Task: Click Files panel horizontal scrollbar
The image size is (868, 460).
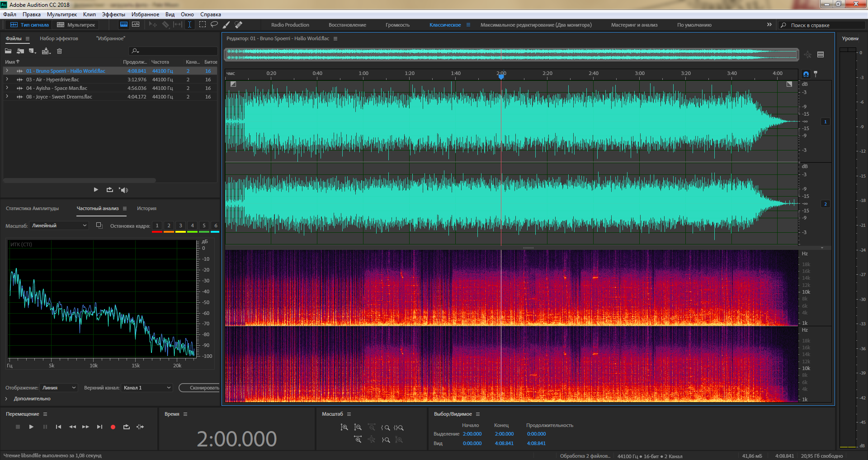Action: click(x=80, y=180)
